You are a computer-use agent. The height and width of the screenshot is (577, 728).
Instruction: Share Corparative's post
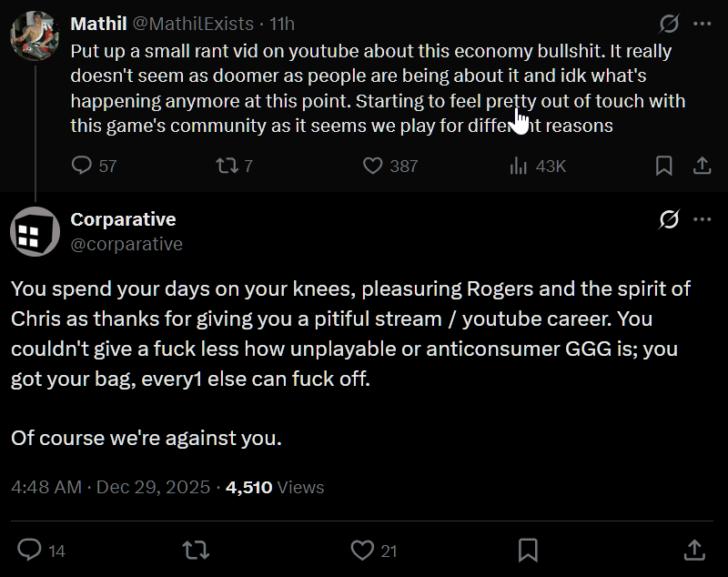click(693, 550)
